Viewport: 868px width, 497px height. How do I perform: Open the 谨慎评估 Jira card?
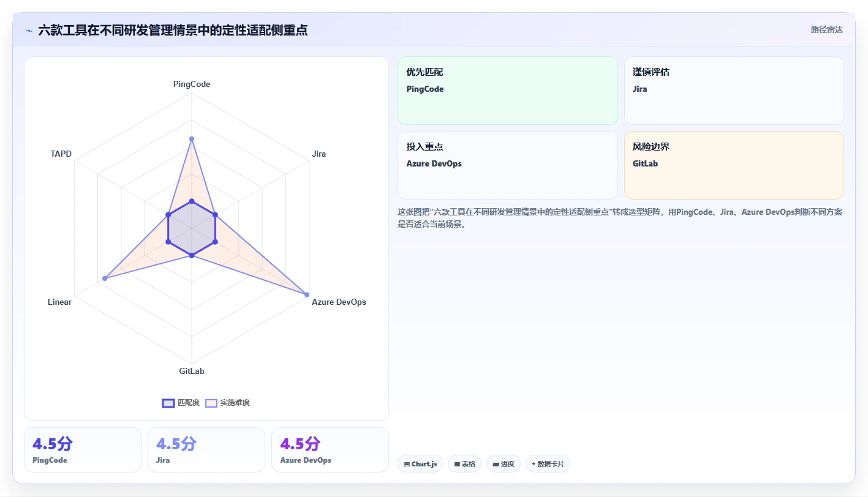[x=734, y=91]
